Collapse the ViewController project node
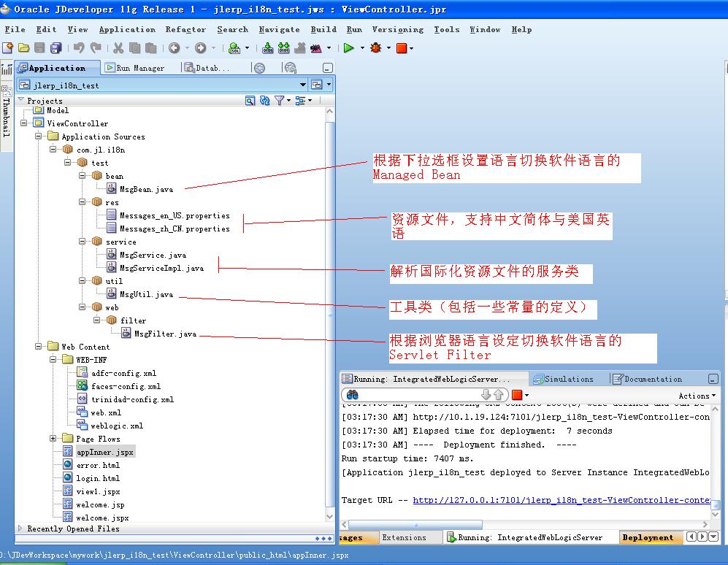The image size is (728, 565). pos(23,123)
